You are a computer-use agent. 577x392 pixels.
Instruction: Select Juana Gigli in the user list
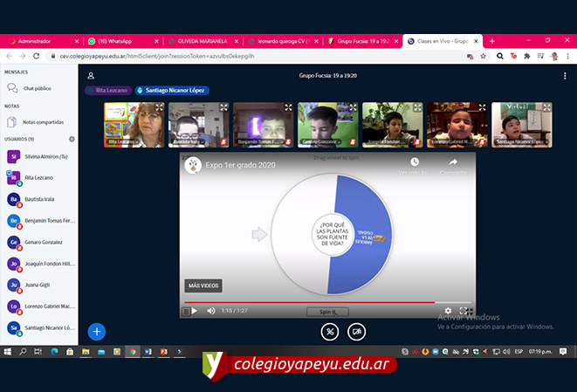37,285
